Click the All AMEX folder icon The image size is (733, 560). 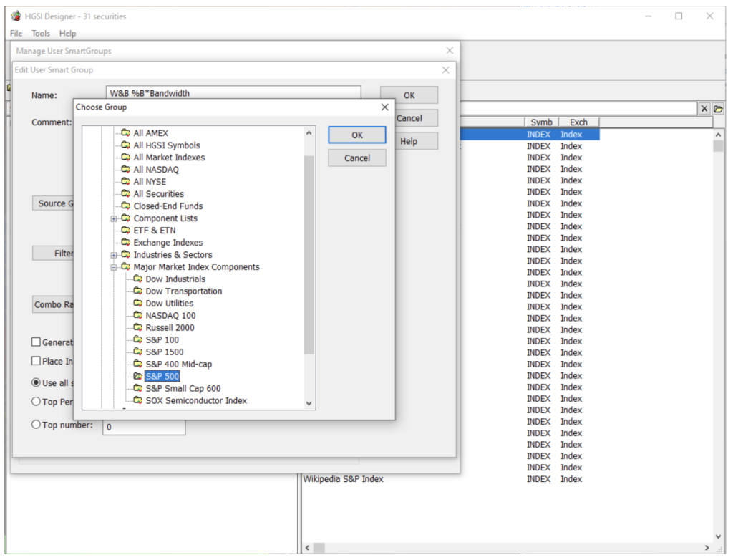point(125,132)
